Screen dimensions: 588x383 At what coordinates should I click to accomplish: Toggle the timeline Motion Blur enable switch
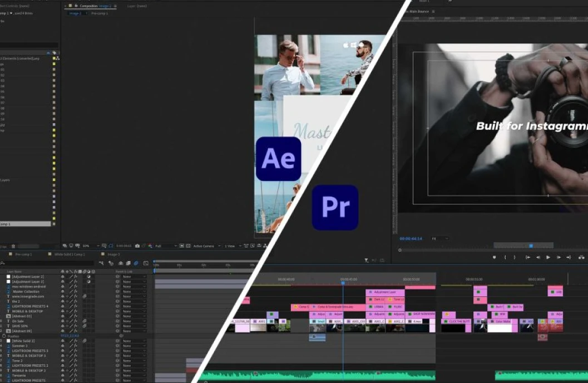click(136, 263)
